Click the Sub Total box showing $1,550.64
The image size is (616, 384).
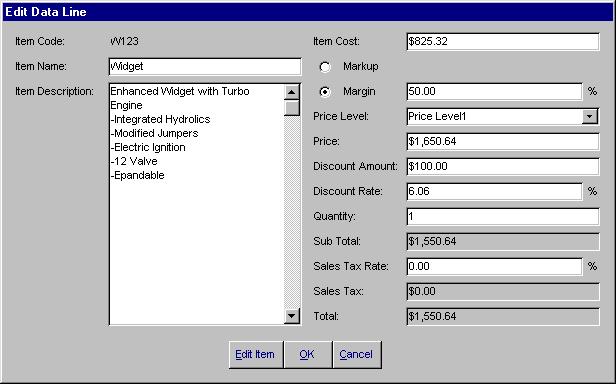tap(503, 241)
